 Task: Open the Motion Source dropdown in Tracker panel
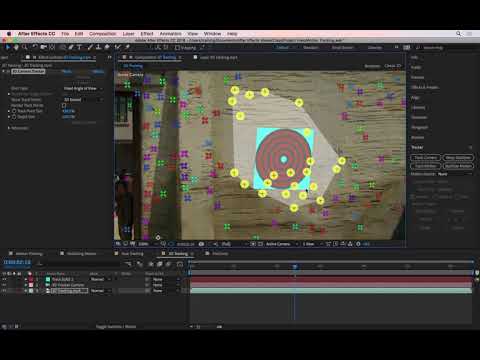tap(455, 174)
